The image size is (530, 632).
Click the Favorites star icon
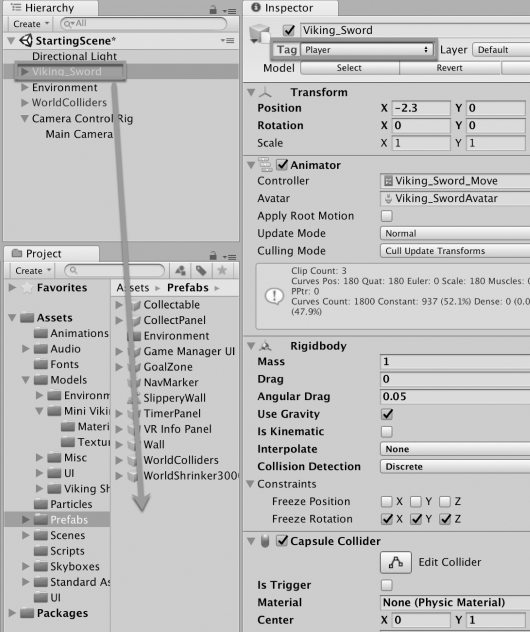27,287
